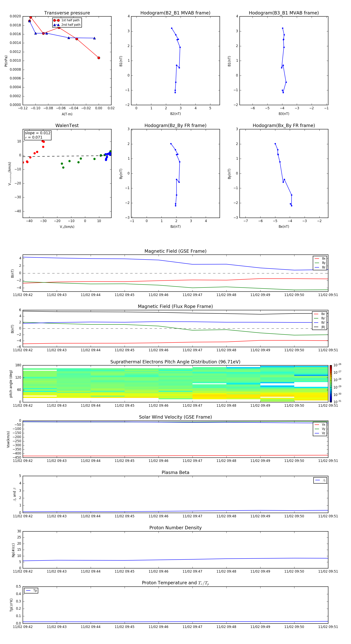The image size is (351, 644).
Task: Click the "11/02 09:51" tick under Proton Temperature plot
Action: pyautogui.click(x=328, y=627)
